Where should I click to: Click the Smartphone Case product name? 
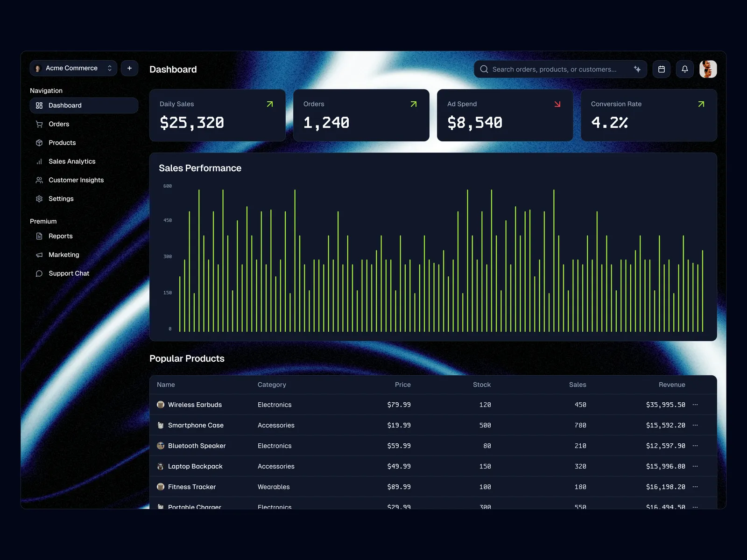[196, 425]
